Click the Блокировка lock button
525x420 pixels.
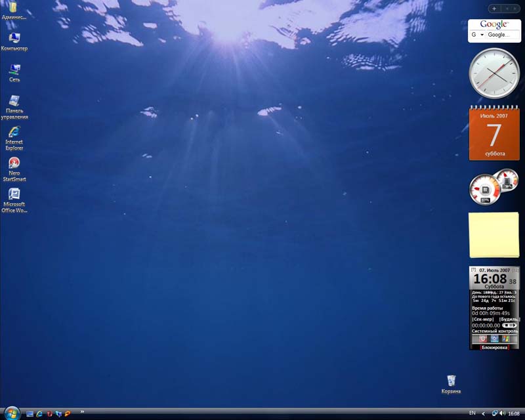click(x=494, y=347)
